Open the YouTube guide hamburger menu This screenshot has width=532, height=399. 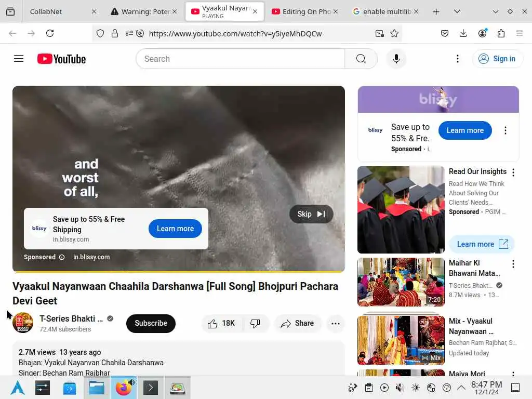[x=19, y=59]
